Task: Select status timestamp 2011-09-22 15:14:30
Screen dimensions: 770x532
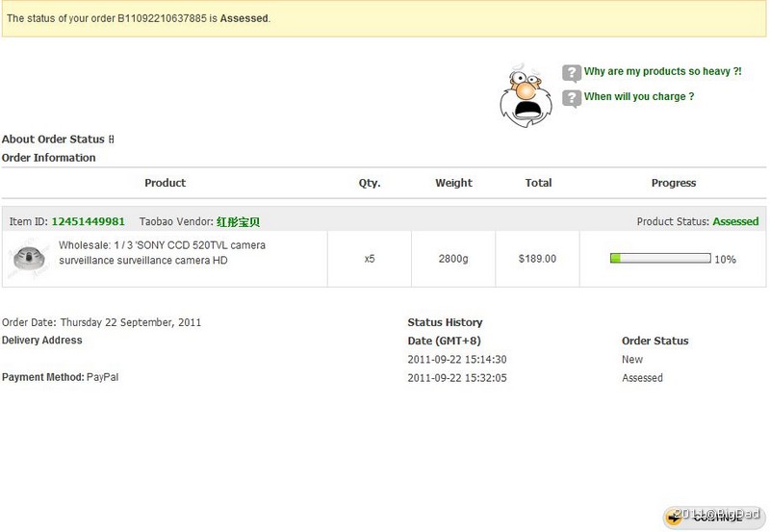Action: tap(456, 359)
